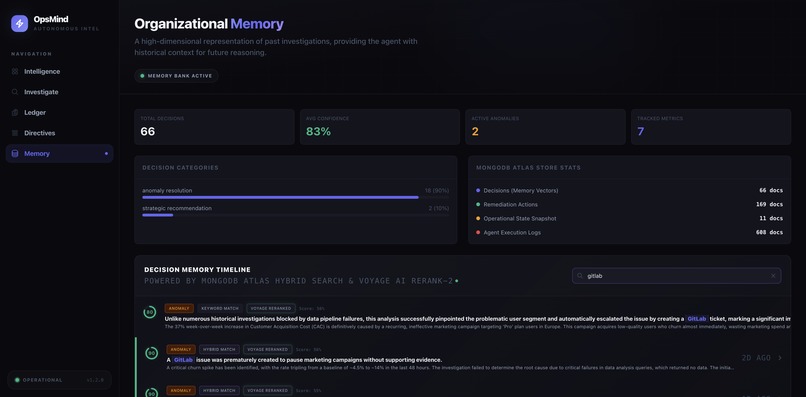This screenshot has height=397, width=806.
Task: Click the 90 confidence ring on the GitLab issue entry
Action: point(152,353)
